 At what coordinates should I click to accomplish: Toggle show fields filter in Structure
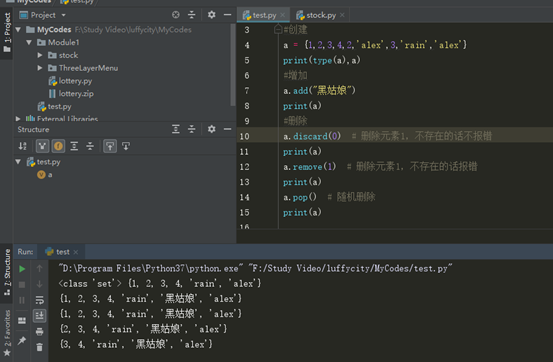[x=59, y=146]
